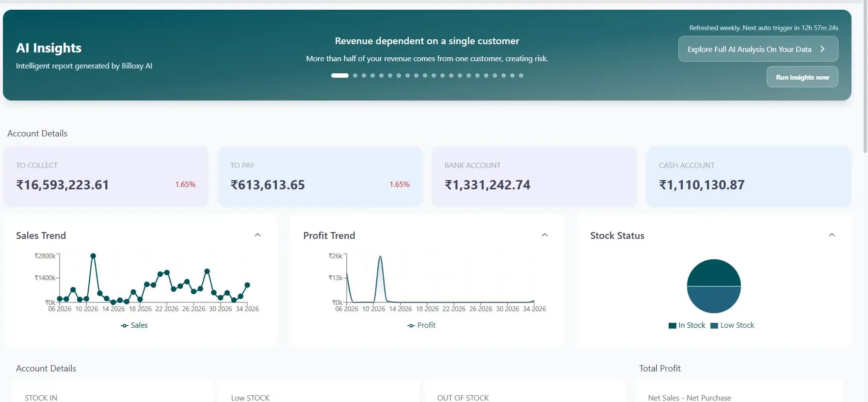Viewport: 868px width, 402px height.
Task: Click the upper slice of the Stock Status pie
Action: click(714, 273)
